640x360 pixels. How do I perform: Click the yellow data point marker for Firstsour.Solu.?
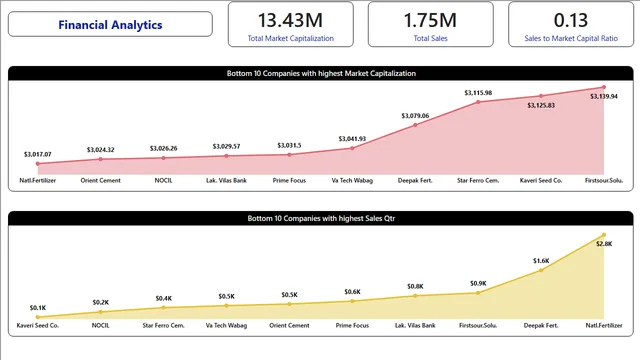[x=478, y=293]
